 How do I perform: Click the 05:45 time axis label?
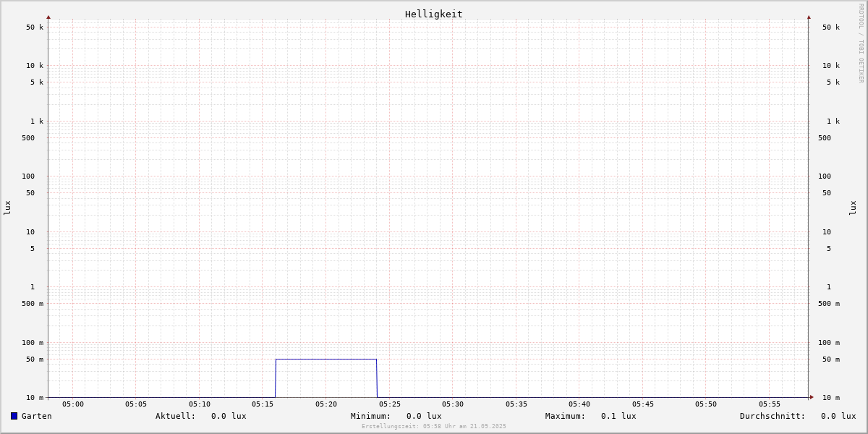[643, 404]
